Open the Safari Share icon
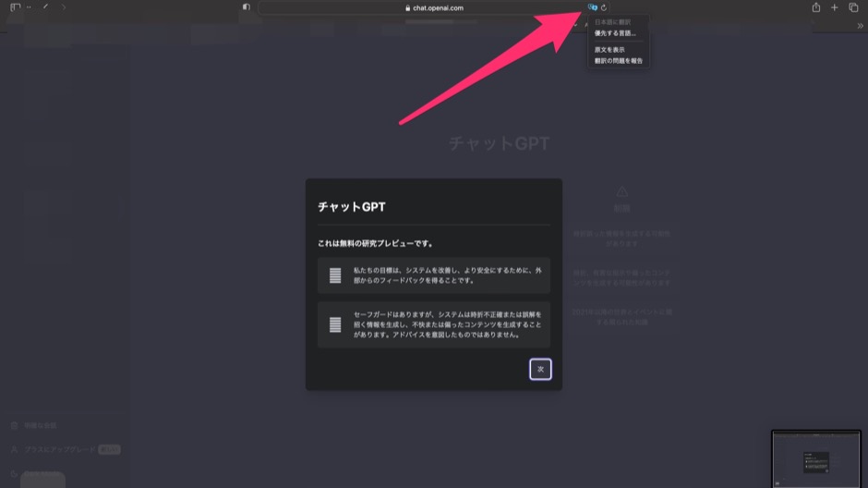This screenshot has height=488, width=868. click(x=816, y=7)
